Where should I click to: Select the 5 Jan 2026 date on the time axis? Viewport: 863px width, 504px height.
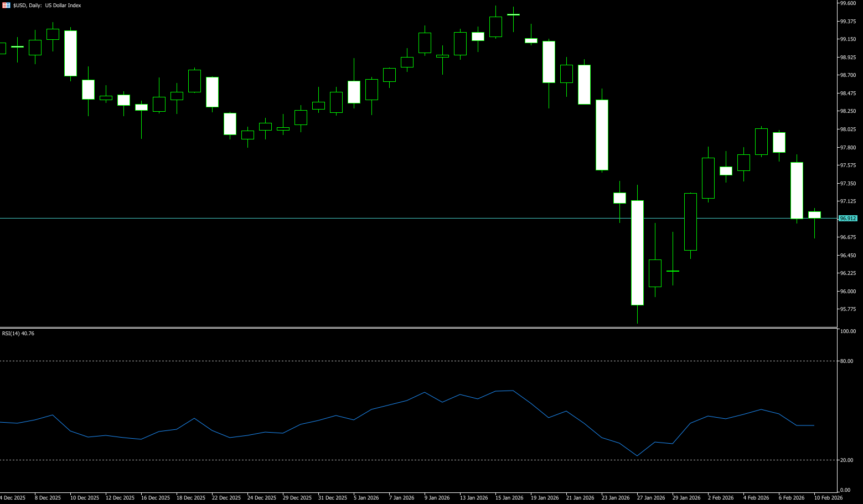pos(366,498)
